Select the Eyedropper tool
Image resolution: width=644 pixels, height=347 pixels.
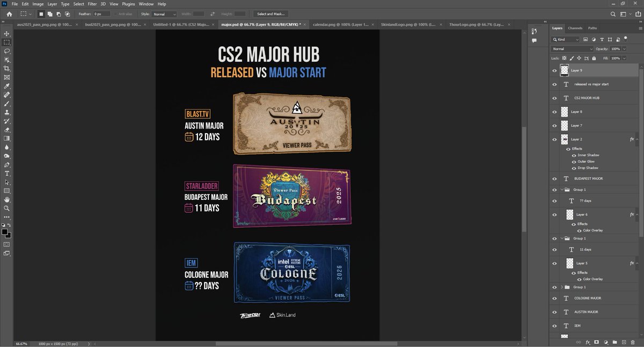click(7, 86)
